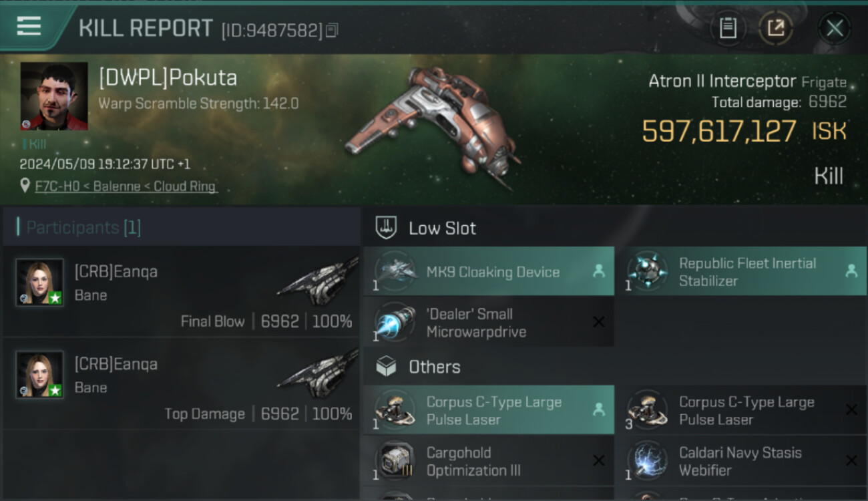Open Eanqa's Final Blow participant entry
The width and height of the screenshot is (868, 501).
pos(182,291)
